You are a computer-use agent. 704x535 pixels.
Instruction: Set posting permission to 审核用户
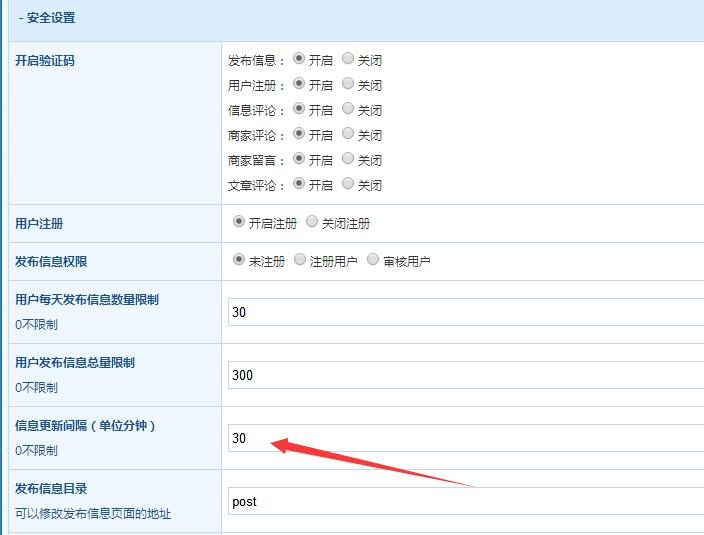point(373,260)
